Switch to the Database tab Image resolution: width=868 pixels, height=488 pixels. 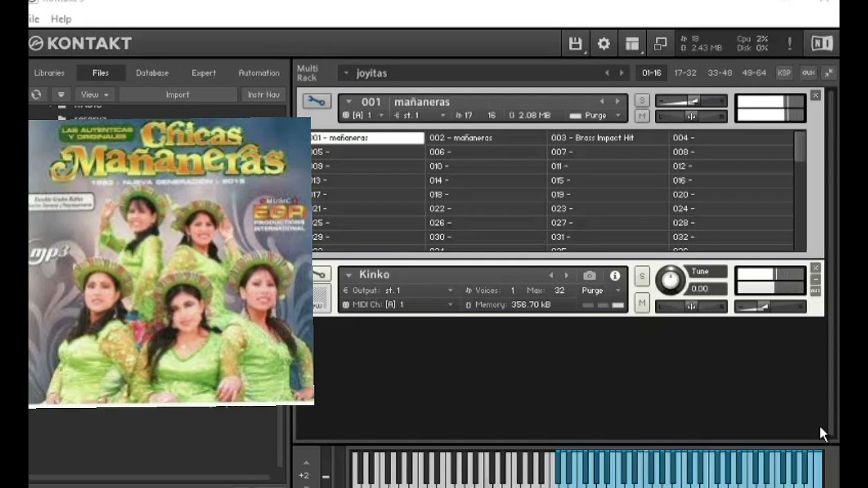coord(152,73)
